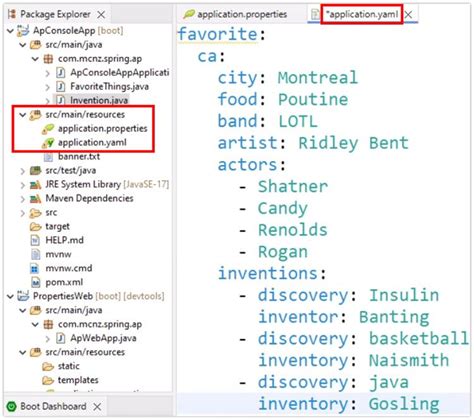Collapse src/main/resources under PropertiesWeb
The height and width of the screenshot is (420, 474).
click(23, 353)
